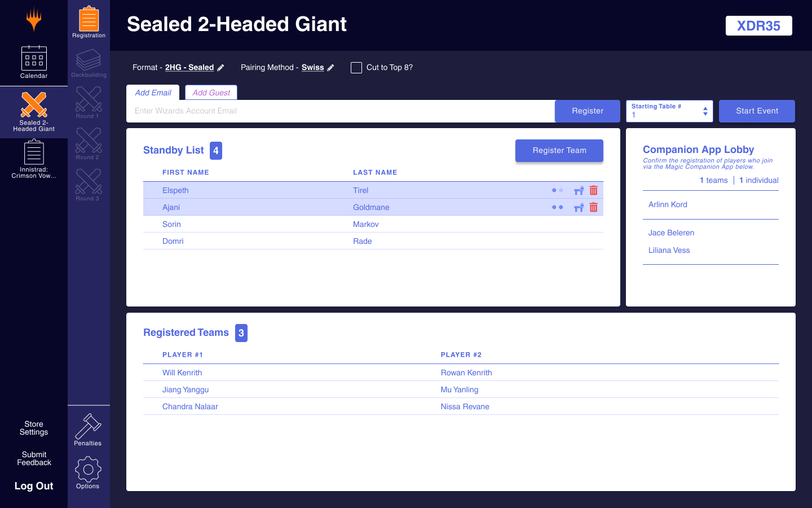The width and height of the screenshot is (812, 508).
Task: Click the 1 individual lobby filter
Action: click(759, 180)
